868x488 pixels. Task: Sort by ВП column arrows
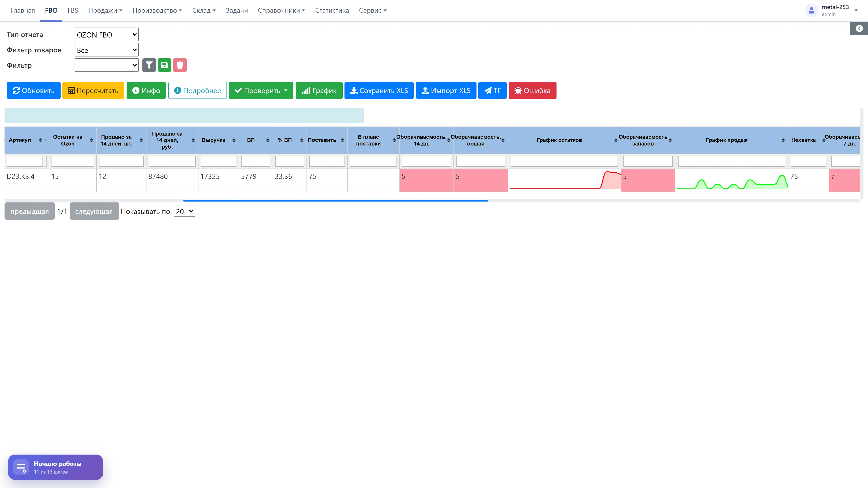[268, 140]
